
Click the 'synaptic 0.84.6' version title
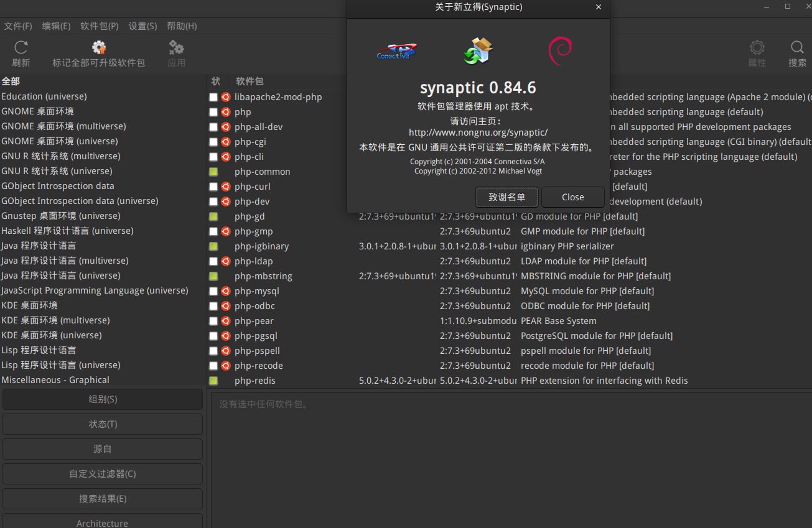click(x=478, y=88)
